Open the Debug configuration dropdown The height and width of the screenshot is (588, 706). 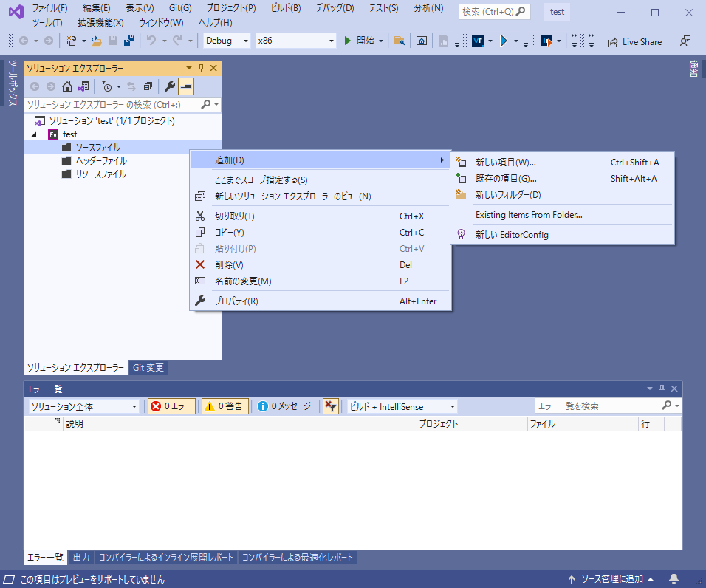point(227,41)
